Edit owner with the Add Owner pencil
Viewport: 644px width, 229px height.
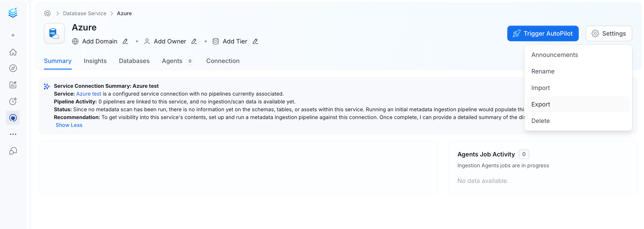pyautogui.click(x=194, y=41)
